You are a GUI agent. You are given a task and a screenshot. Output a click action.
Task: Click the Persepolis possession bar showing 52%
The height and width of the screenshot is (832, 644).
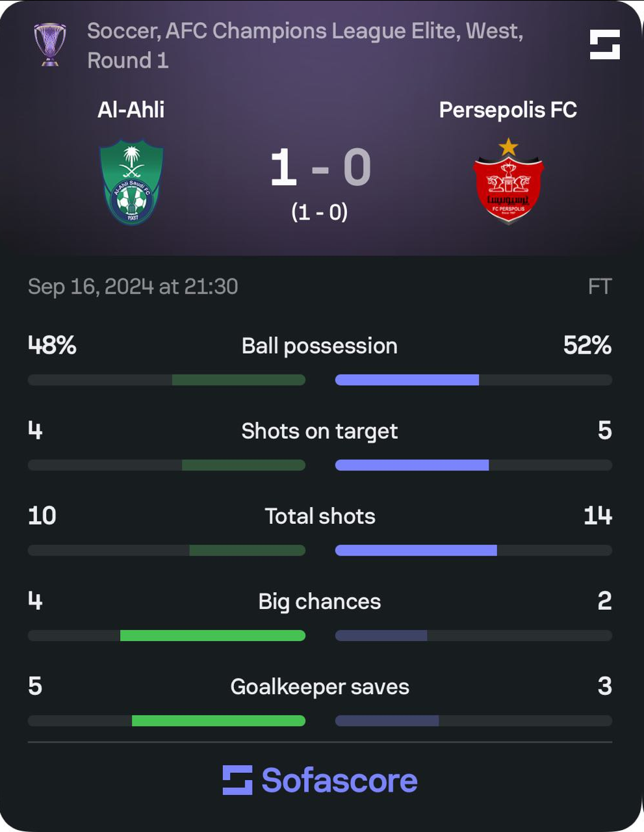(x=406, y=379)
